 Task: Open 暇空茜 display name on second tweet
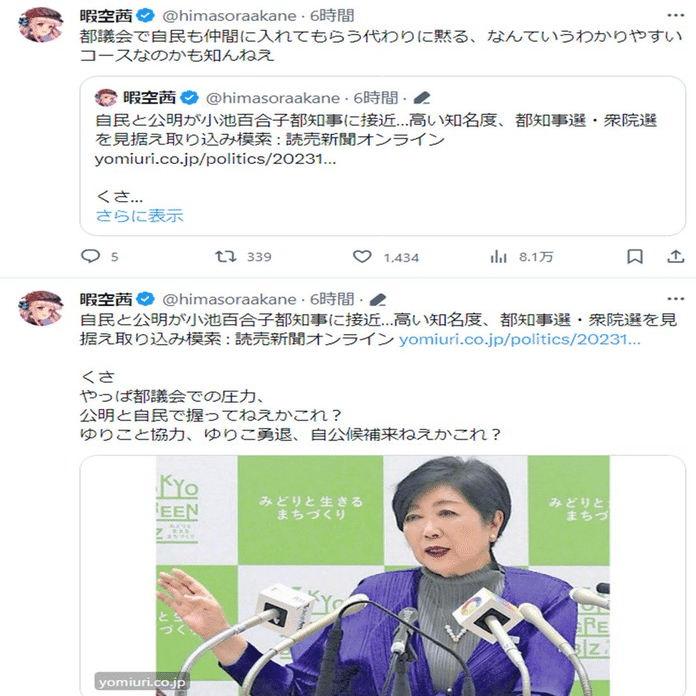[x=106, y=300]
